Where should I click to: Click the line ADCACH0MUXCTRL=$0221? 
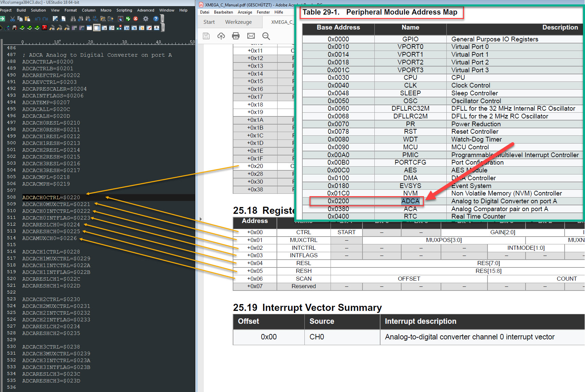coord(56,204)
